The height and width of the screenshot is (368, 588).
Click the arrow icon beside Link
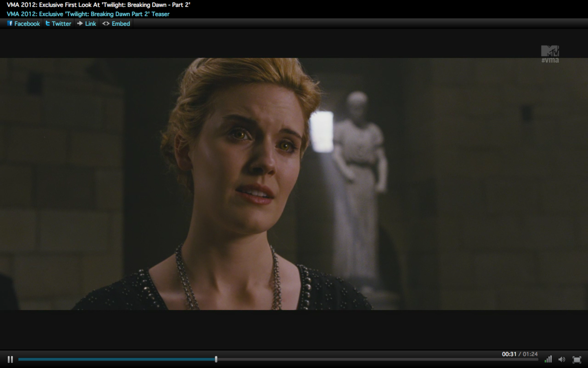(x=80, y=23)
